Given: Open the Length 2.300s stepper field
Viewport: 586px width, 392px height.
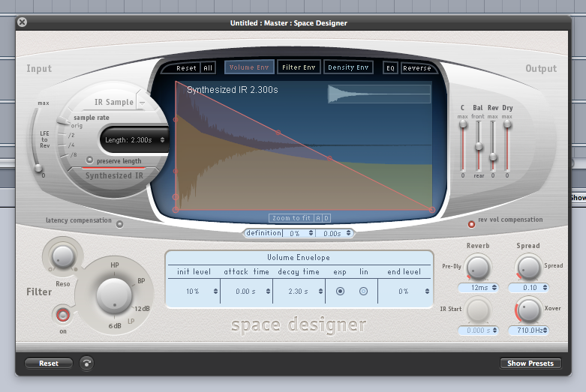Looking at the screenshot, I should [x=134, y=139].
